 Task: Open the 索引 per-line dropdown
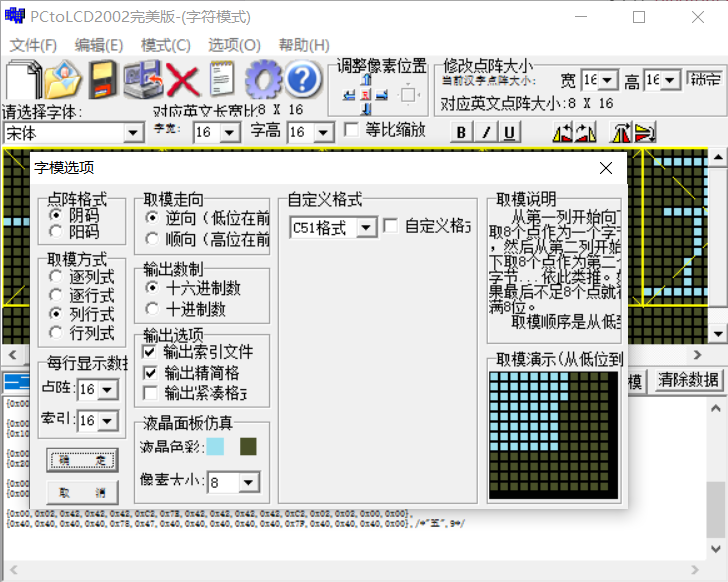[107, 421]
